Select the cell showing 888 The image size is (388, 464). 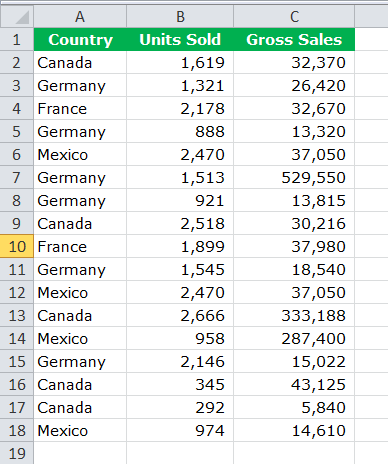click(x=180, y=131)
